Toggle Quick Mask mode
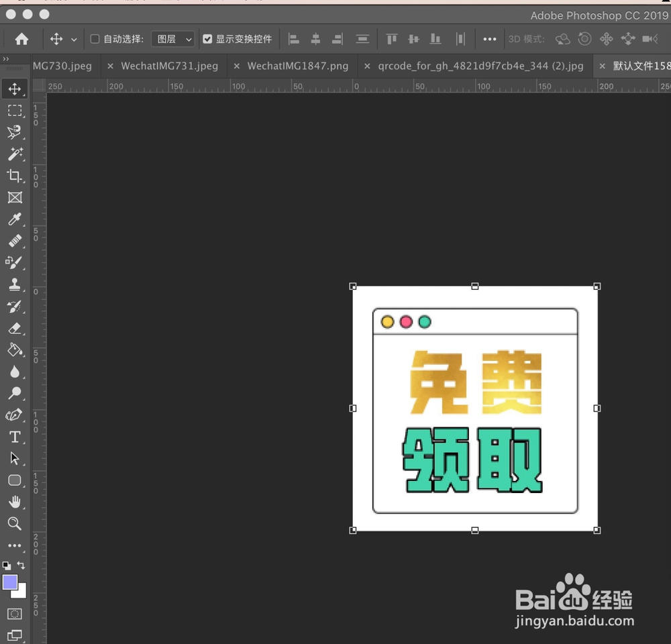The width and height of the screenshot is (671, 644). click(15, 614)
